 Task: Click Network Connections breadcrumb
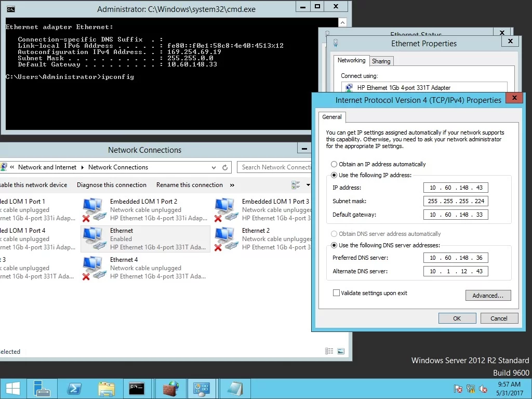(x=118, y=167)
